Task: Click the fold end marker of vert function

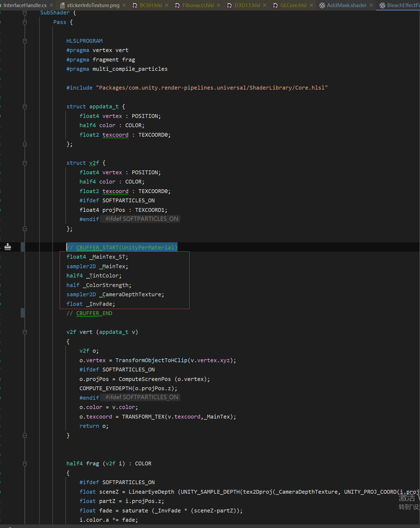Action: (x=25, y=435)
